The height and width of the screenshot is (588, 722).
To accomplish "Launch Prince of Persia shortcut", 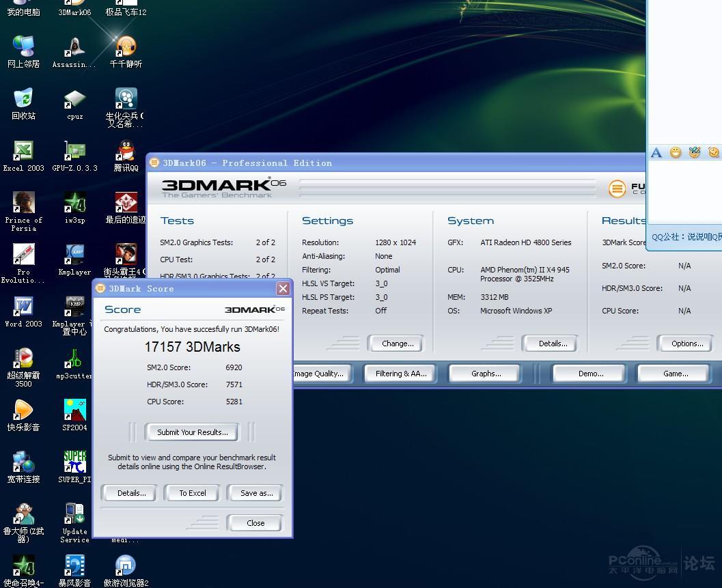I will pyautogui.click(x=23, y=204).
